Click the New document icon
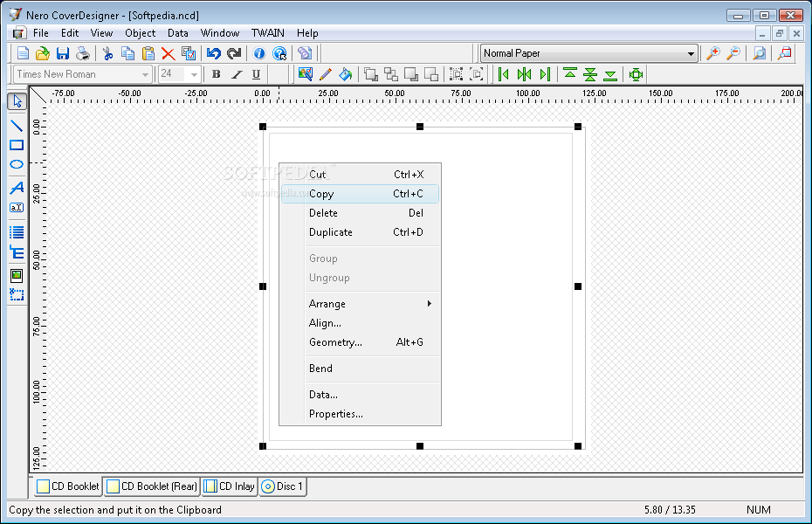Screen dimensions: 812x524 tap(23, 53)
